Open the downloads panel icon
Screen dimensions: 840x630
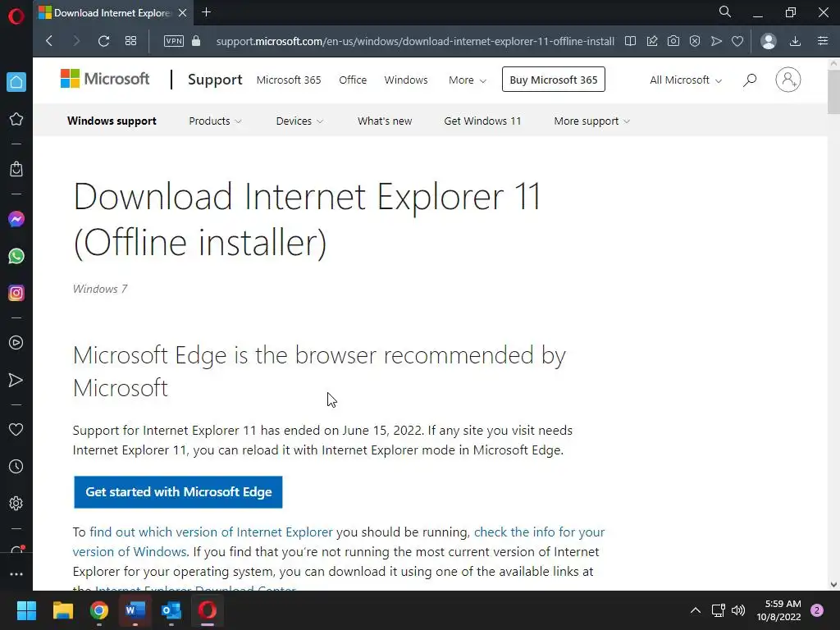click(x=796, y=41)
